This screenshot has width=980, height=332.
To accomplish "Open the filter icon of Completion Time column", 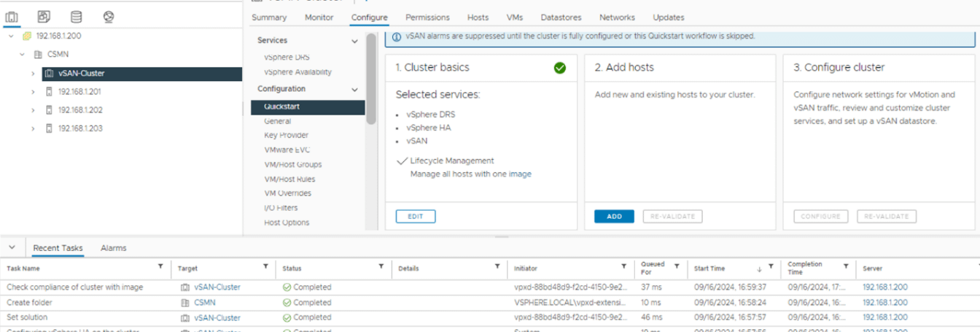I will (x=846, y=267).
